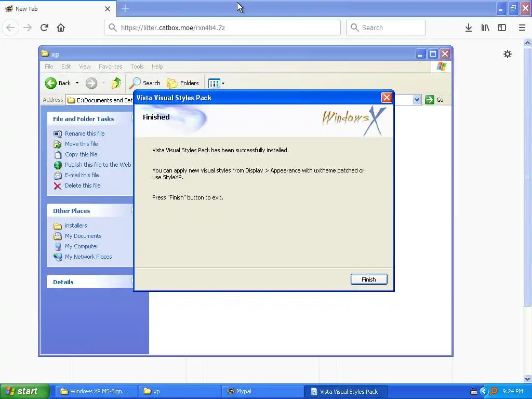Open My Computer in Other Places
The height and width of the screenshot is (399, 532).
[82, 246]
